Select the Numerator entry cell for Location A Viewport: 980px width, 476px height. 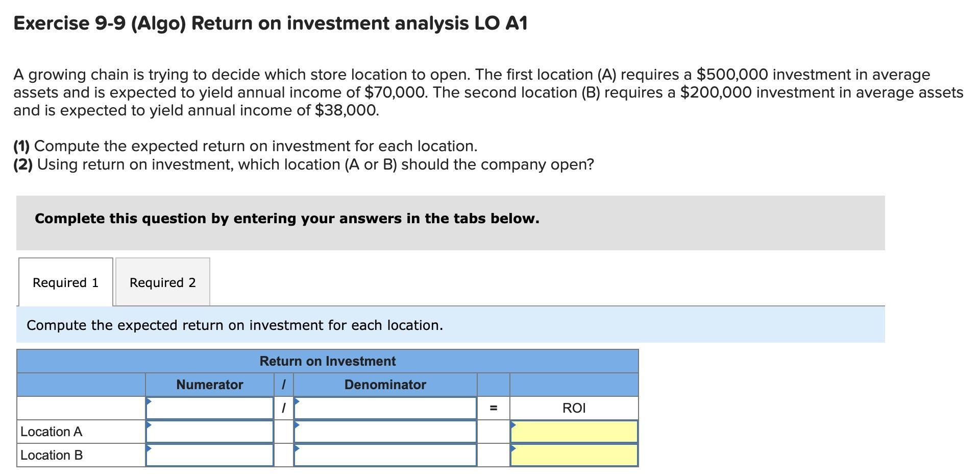209,432
